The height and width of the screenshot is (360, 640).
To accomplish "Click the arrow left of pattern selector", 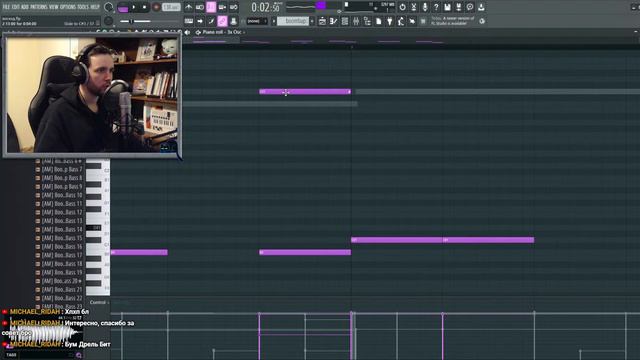I will pos(273,21).
